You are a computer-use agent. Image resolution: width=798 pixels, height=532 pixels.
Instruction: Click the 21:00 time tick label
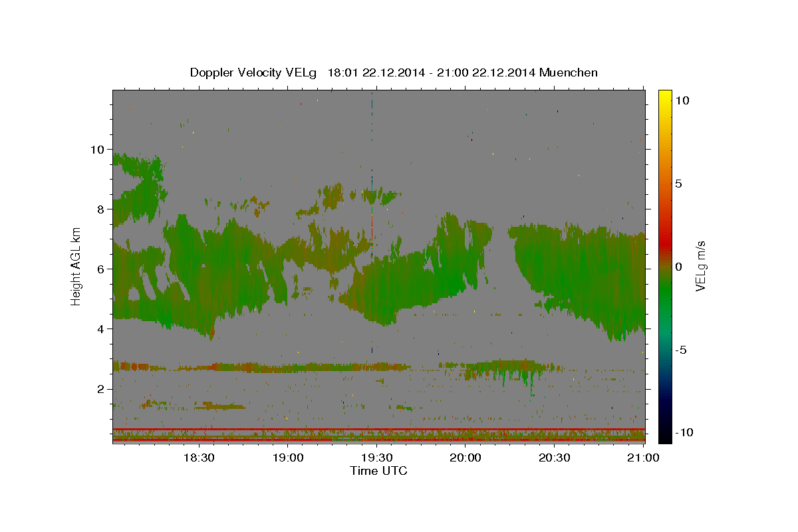642,458
